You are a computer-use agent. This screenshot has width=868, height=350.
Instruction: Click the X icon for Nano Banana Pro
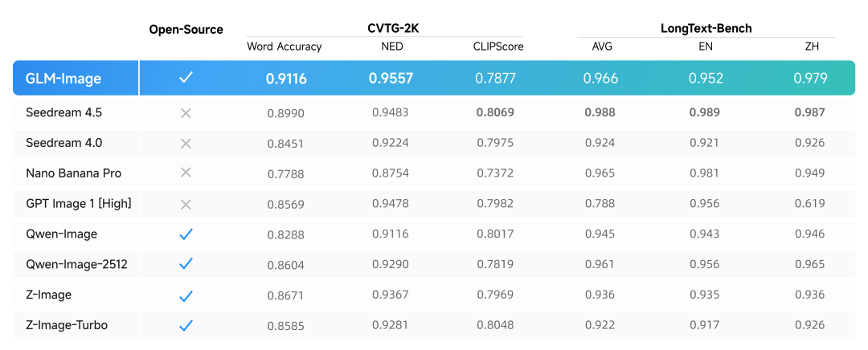point(186,173)
